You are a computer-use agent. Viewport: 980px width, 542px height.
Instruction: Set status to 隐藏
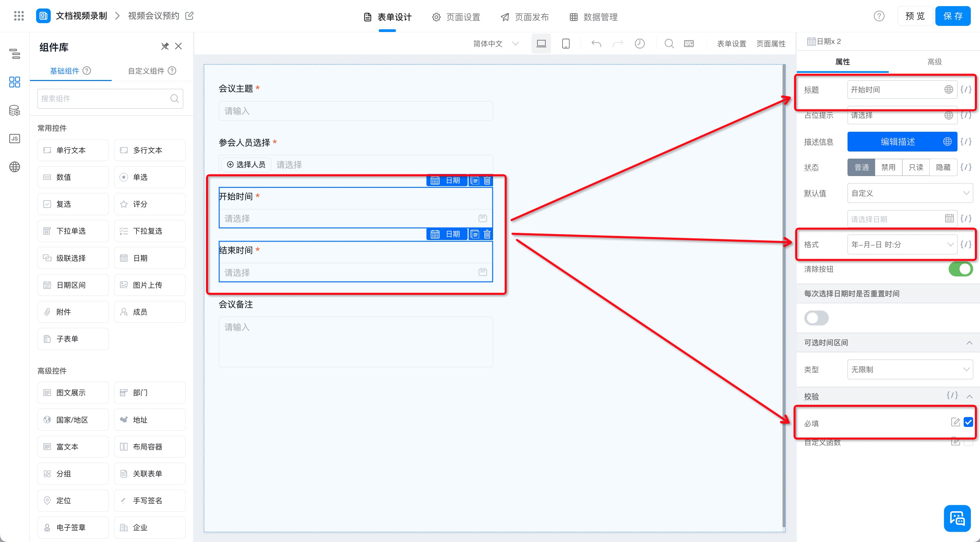click(943, 168)
